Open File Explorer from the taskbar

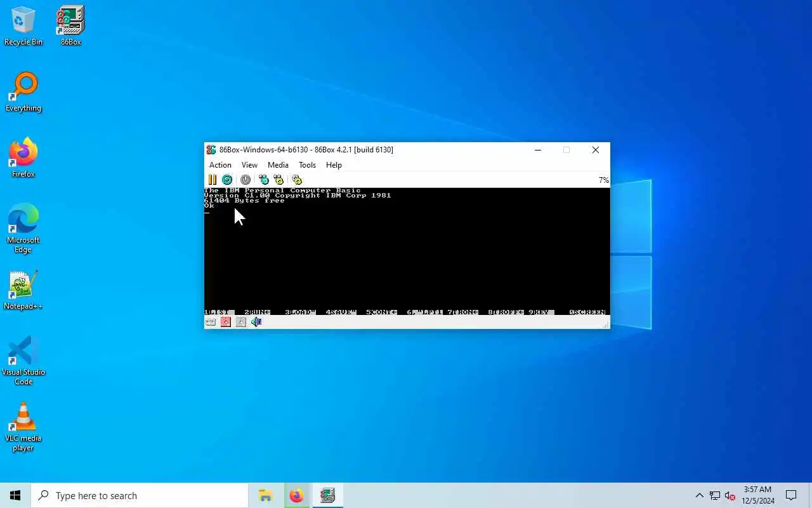[265, 495]
